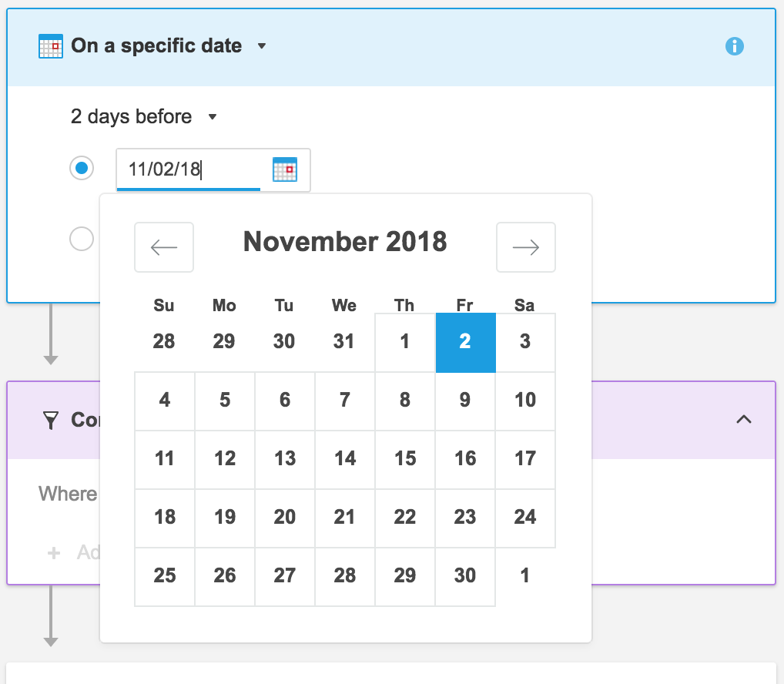Go to previous month with left arrow
Screen dimensions: 784x684
tap(164, 247)
